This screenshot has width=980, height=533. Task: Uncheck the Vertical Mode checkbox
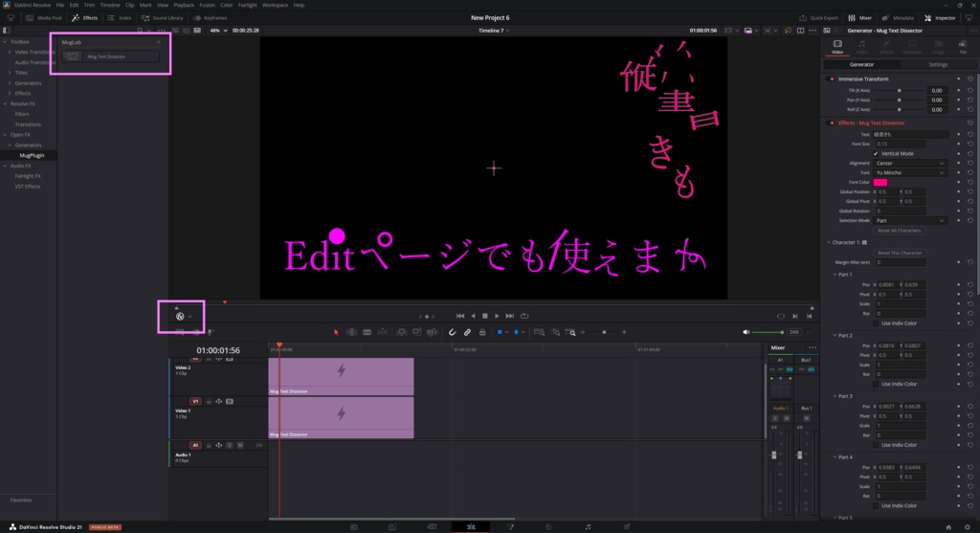pyautogui.click(x=876, y=154)
